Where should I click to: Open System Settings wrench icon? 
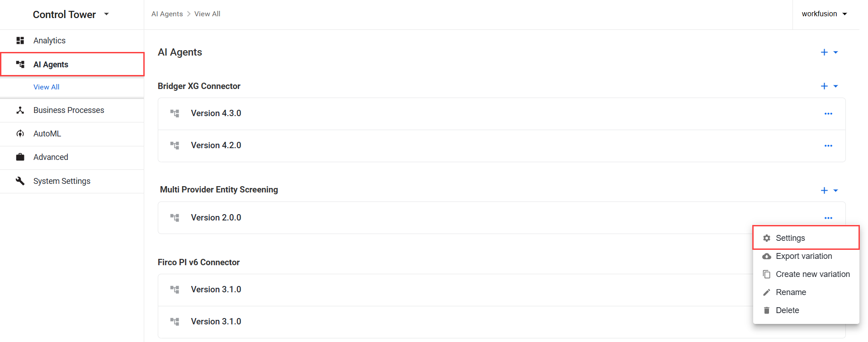pos(20,181)
